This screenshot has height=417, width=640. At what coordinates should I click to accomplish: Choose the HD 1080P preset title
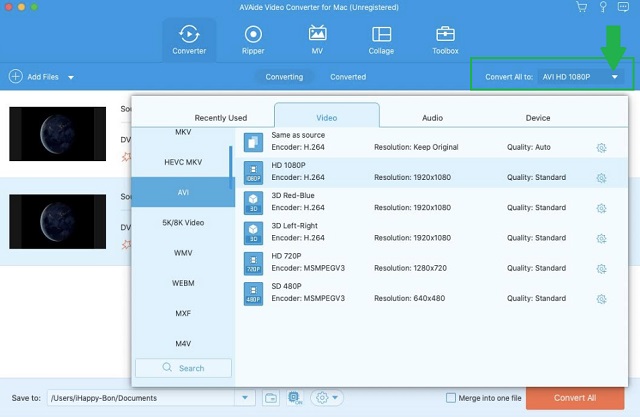288,165
